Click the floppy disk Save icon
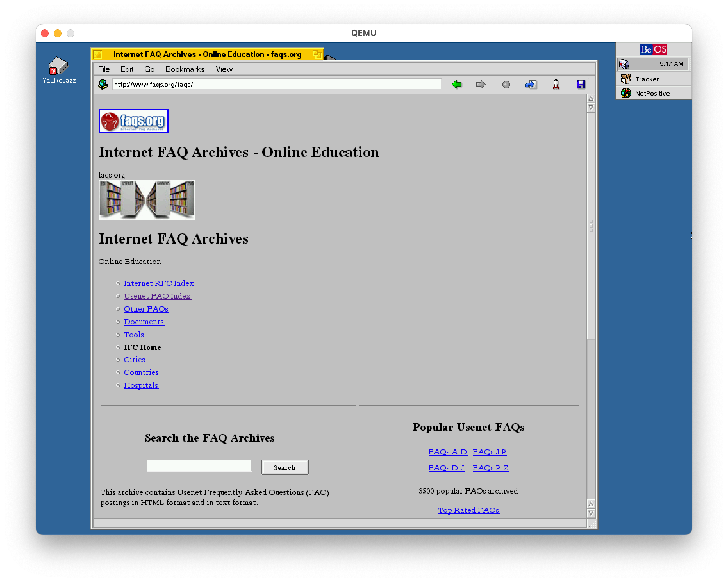 pos(580,84)
